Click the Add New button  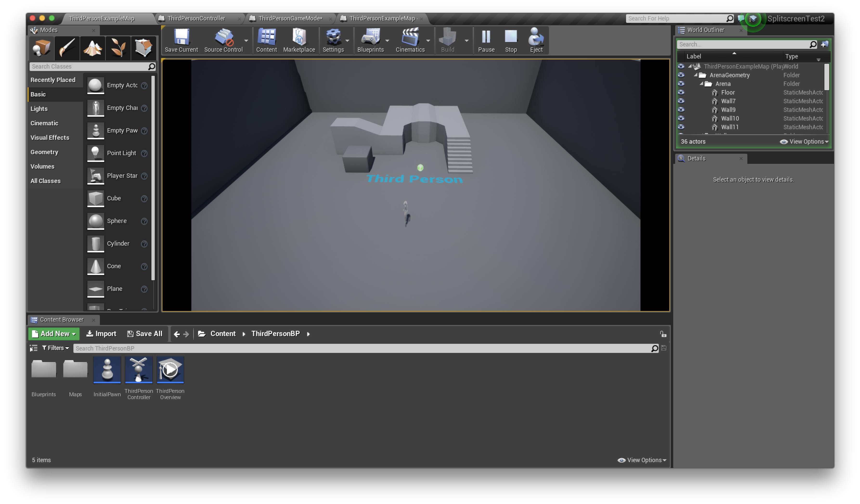[x=54, y=334]
